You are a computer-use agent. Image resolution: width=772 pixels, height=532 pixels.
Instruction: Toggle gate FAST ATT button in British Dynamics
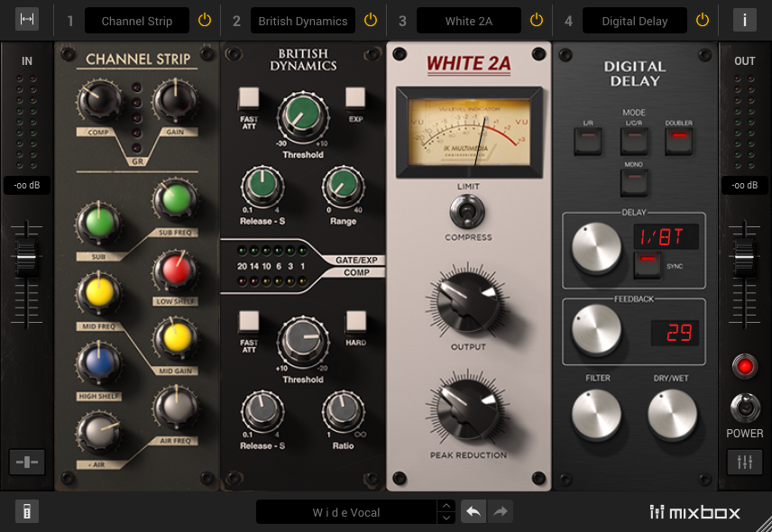pyautogui.click(x=249, y=97)
